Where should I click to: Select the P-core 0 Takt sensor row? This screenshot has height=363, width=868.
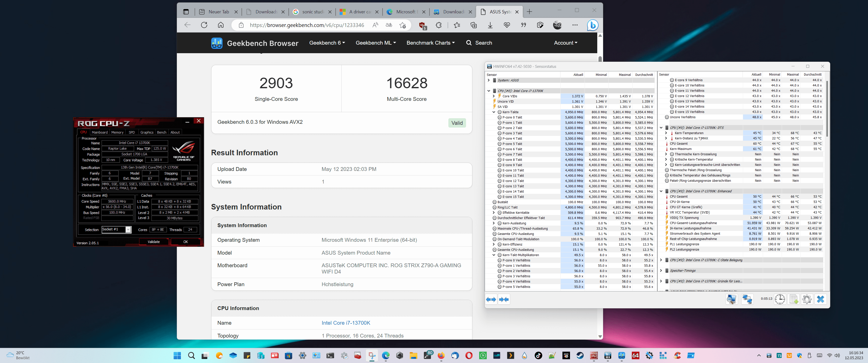[570, 117]
